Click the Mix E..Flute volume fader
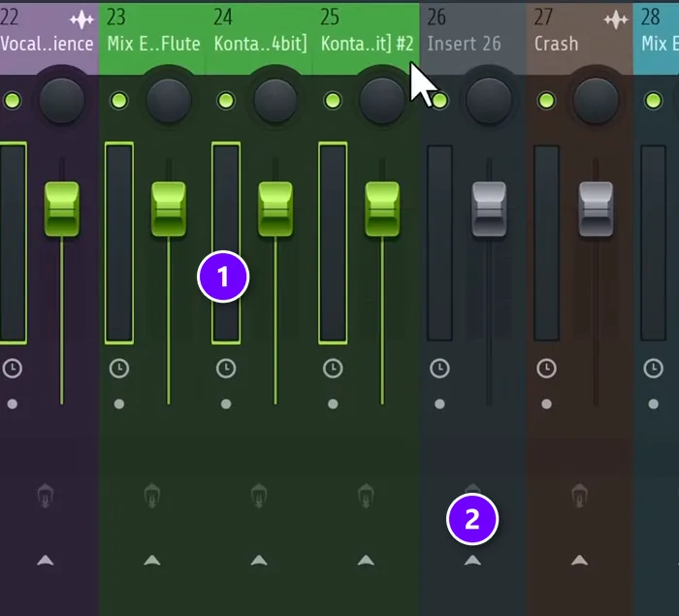The width and height of the screenshot is (679, 616). click(169, 210)
